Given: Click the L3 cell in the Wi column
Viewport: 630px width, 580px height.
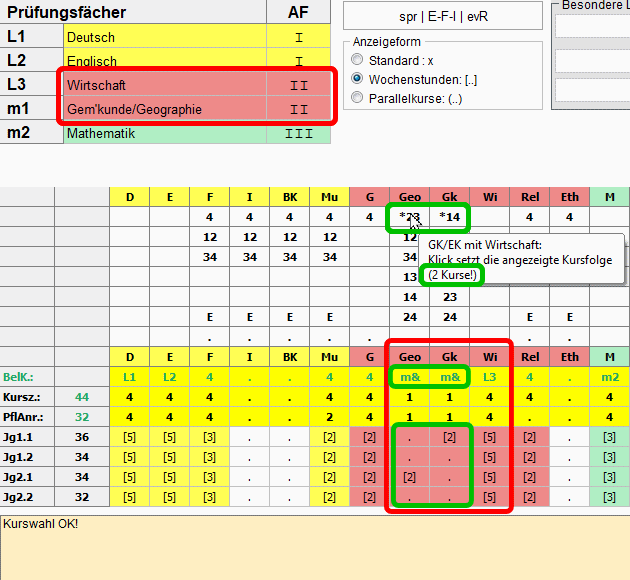Looking at the screenshot, I should tap(489, 377).
